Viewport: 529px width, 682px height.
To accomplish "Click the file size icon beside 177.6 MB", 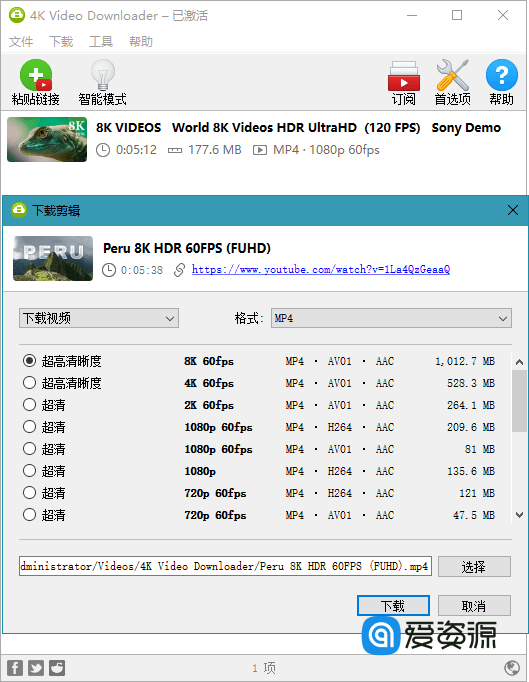I will tap(175, 150).
